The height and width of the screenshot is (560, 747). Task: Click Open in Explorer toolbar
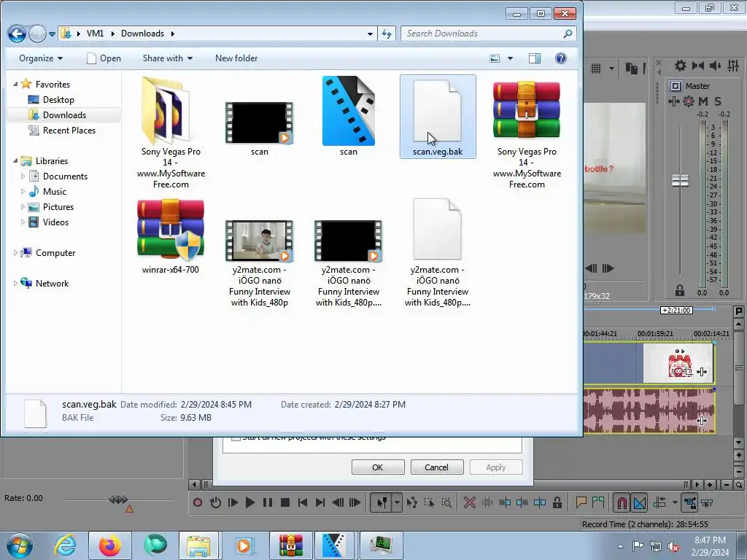tap(104, 58)
